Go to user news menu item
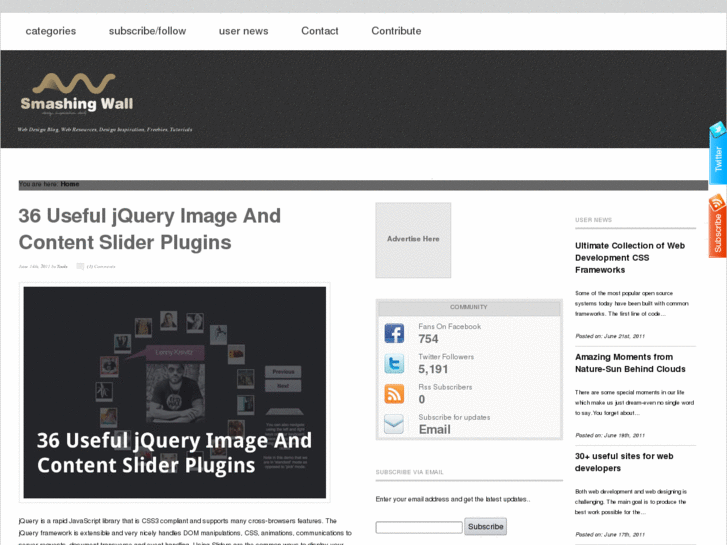The image size is (727, 545). tap(243, 31)
